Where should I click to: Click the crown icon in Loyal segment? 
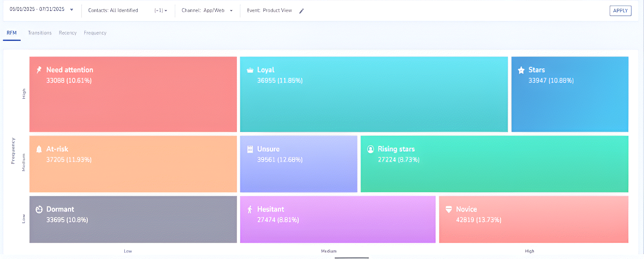(x=250, y=70)
